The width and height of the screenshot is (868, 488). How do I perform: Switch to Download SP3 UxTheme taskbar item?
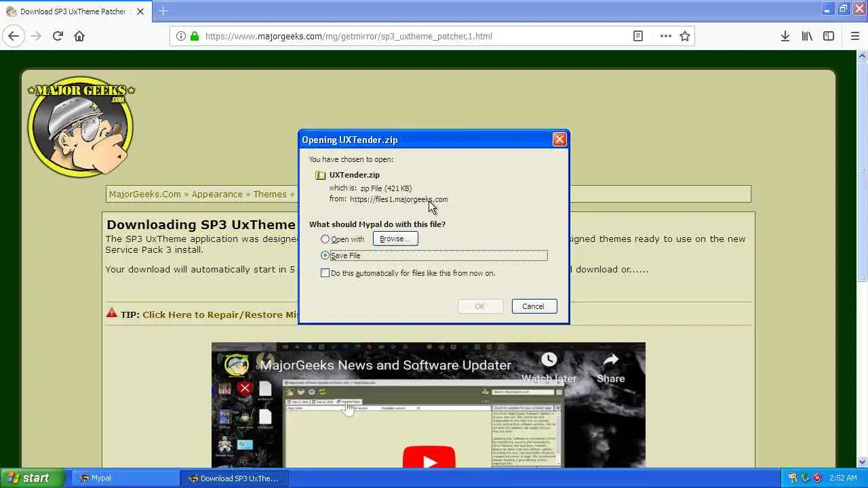tap(234, 478)
